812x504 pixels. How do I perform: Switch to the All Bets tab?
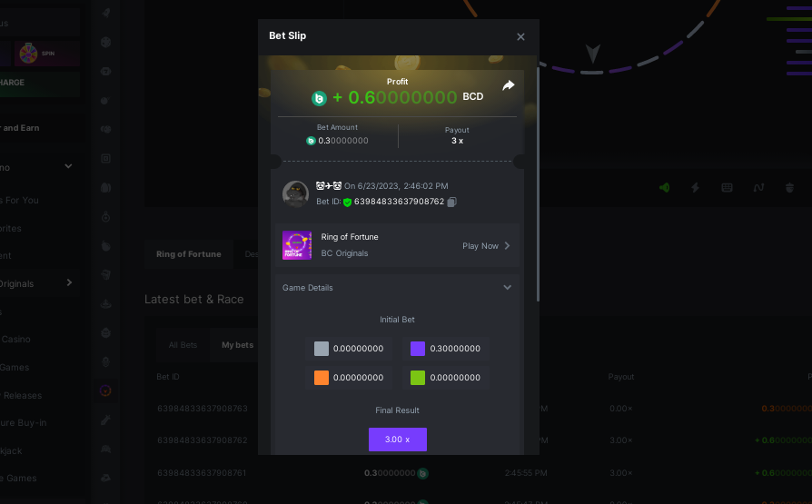click(x=183, y=345)
